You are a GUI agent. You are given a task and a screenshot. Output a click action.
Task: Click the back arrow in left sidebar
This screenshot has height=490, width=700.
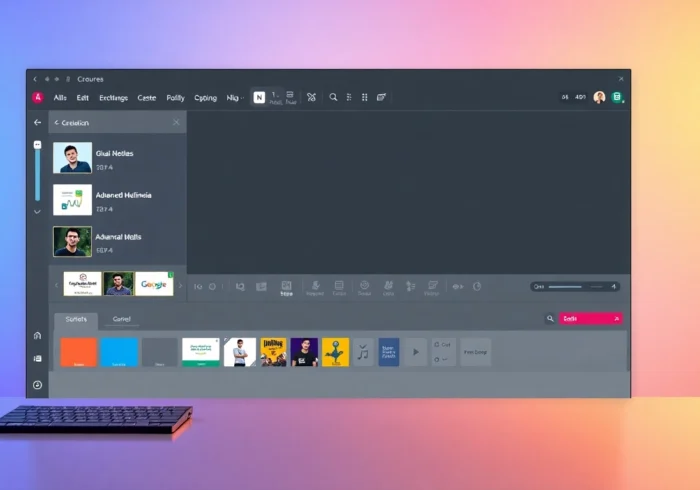tap(37, 122)
